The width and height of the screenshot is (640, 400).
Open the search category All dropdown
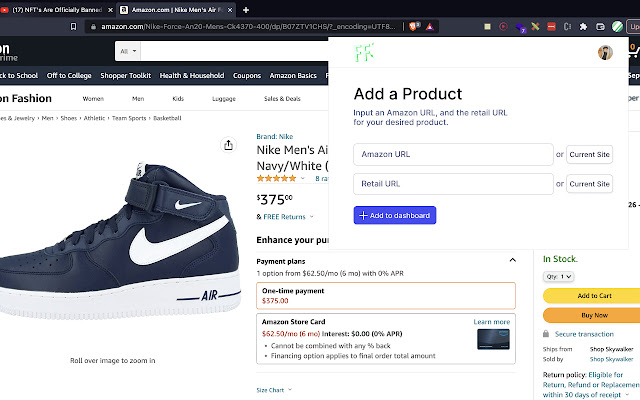pos(129,50)
